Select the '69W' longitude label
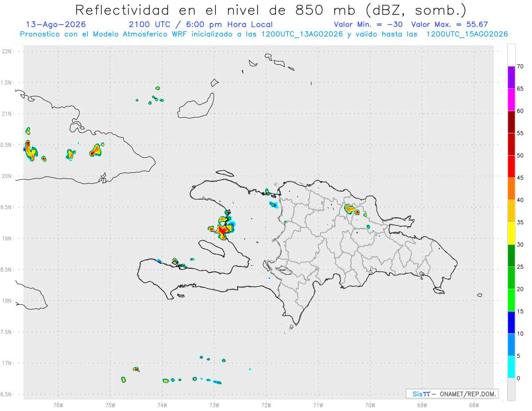 pos(422,405)
